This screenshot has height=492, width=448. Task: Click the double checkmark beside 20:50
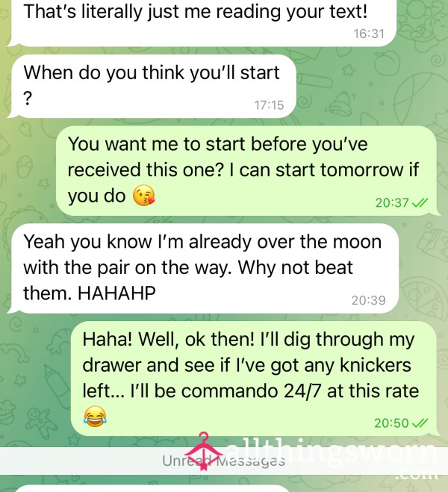[x=420, y=423]
